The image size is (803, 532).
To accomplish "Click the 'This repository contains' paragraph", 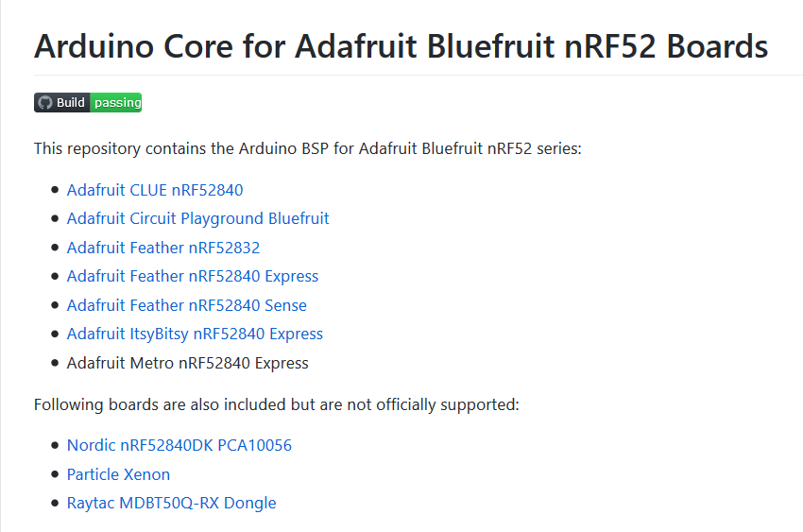I will click(307, 148).
